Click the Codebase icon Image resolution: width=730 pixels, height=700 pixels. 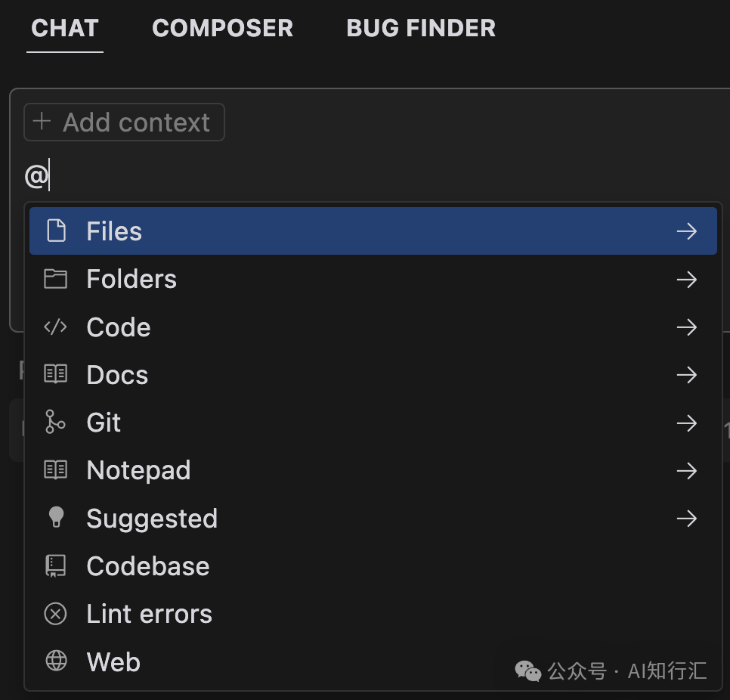tap(56, 565)
